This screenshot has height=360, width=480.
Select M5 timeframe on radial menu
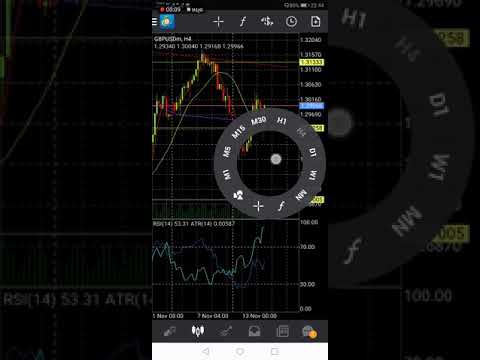click(227, 152)
